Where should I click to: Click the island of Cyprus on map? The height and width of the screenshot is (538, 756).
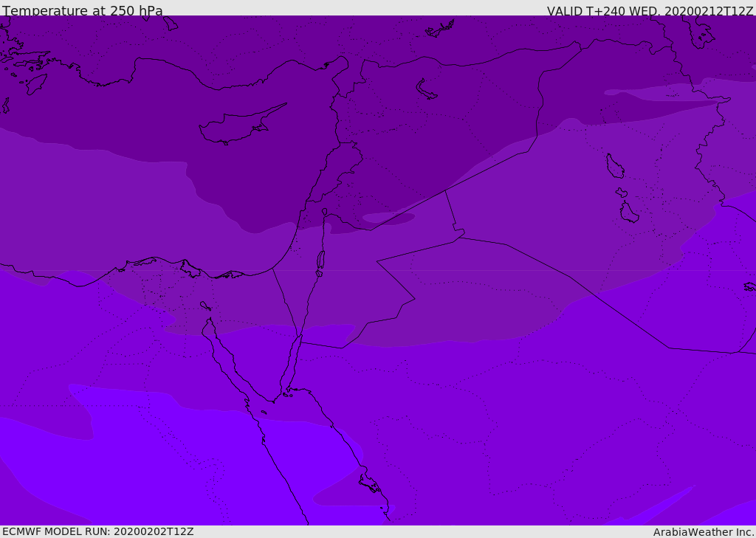pos(241,125)
